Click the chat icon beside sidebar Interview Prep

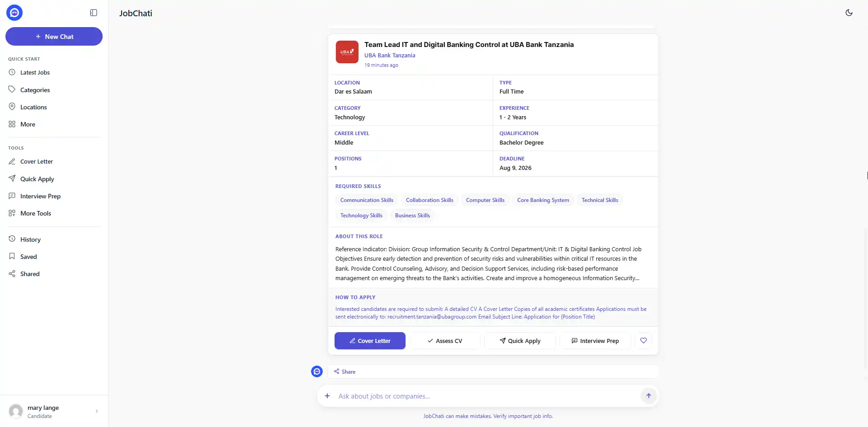point(12,196)
